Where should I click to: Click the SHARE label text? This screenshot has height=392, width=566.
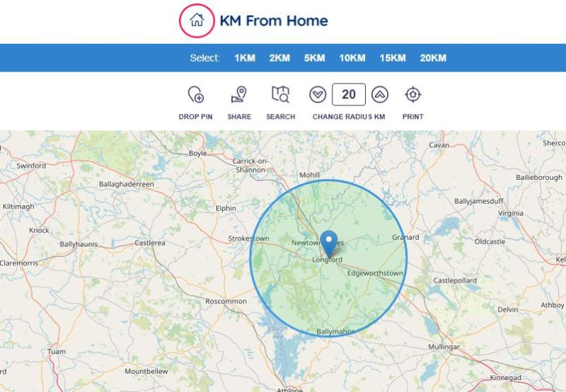tap(239, 117)
